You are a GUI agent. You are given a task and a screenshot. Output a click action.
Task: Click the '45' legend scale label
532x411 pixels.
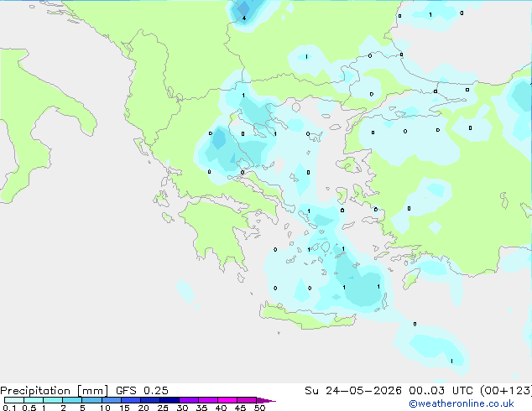coord(240,408)
